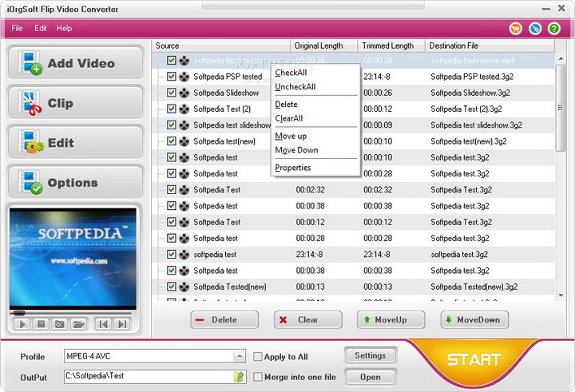Uncheck the Softpedia Slideshow checkbox
The image size is (575, 392).
coord(171,93)
